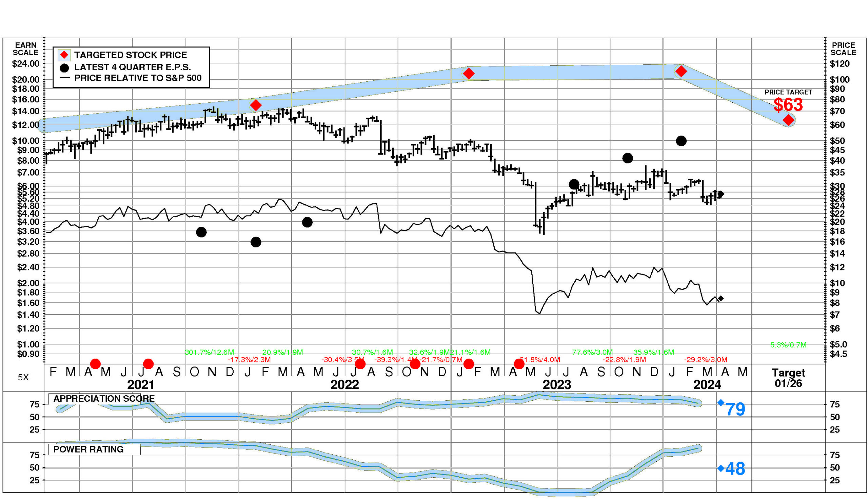Image resolution: width=868 pixels, height=499 pixels.
Task: Select the POWER RATING label
Action: (x=88, y=449)
